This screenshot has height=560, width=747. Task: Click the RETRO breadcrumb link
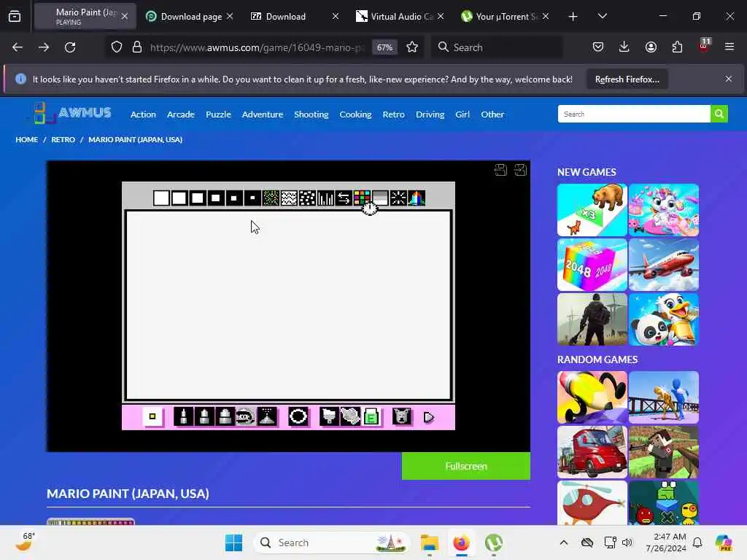pyautogui.click(x=63, y=139)
